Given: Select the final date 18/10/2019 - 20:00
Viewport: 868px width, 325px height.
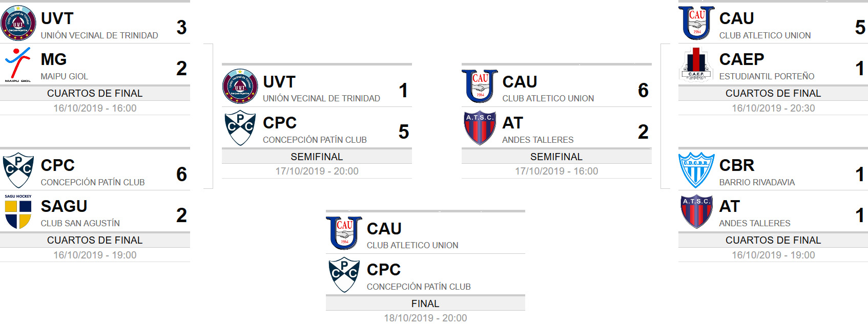Looking at the screenshot, I should tap(425, 318).
